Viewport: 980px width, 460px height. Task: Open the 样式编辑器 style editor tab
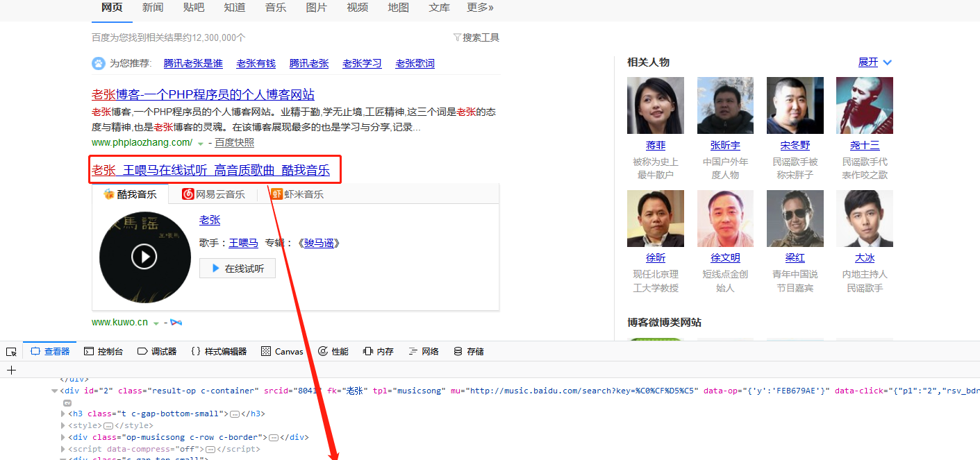(x=219, y=352)
